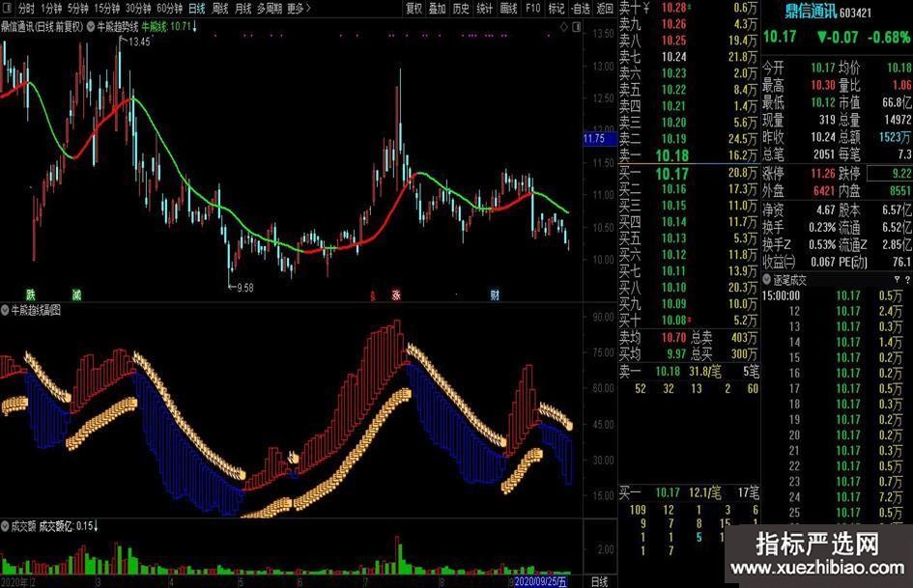Image resolution: width=913 pixels, height=588 pixels.
Task: Expand the 牛熊趋线副图 sub-indicator menu
Action: 5,310
